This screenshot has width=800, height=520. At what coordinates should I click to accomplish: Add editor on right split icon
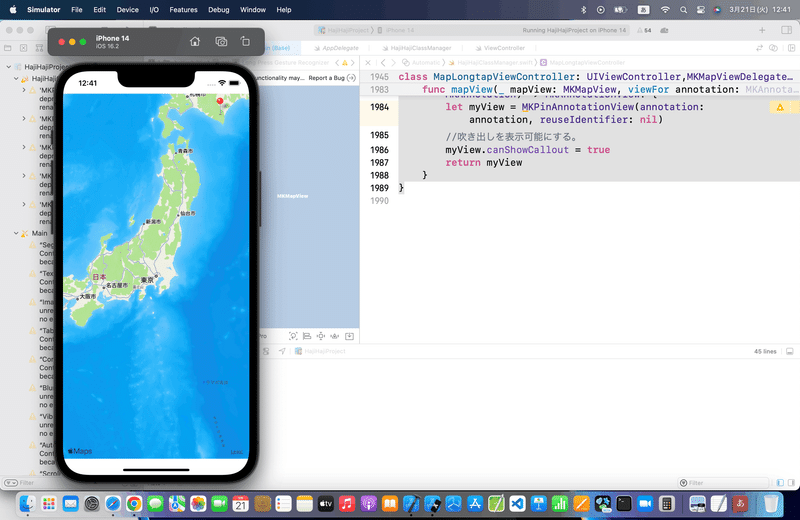tap(791, 48)
